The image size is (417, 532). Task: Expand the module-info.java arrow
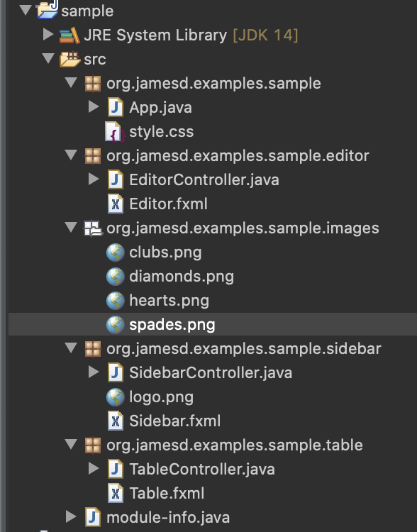71,516
